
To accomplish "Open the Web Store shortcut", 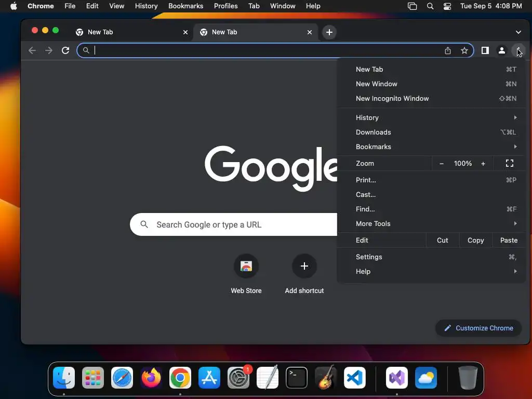I will tap(246, 274).
